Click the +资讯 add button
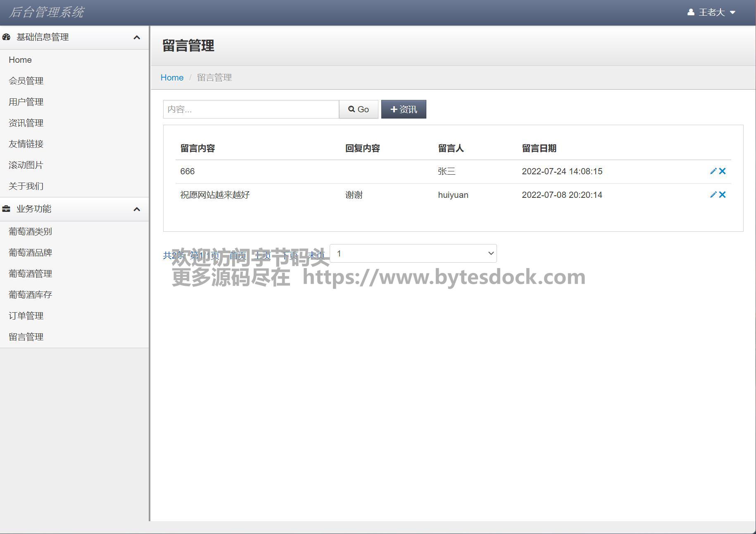This screenshot has height=534, width=756. [403, 109]
